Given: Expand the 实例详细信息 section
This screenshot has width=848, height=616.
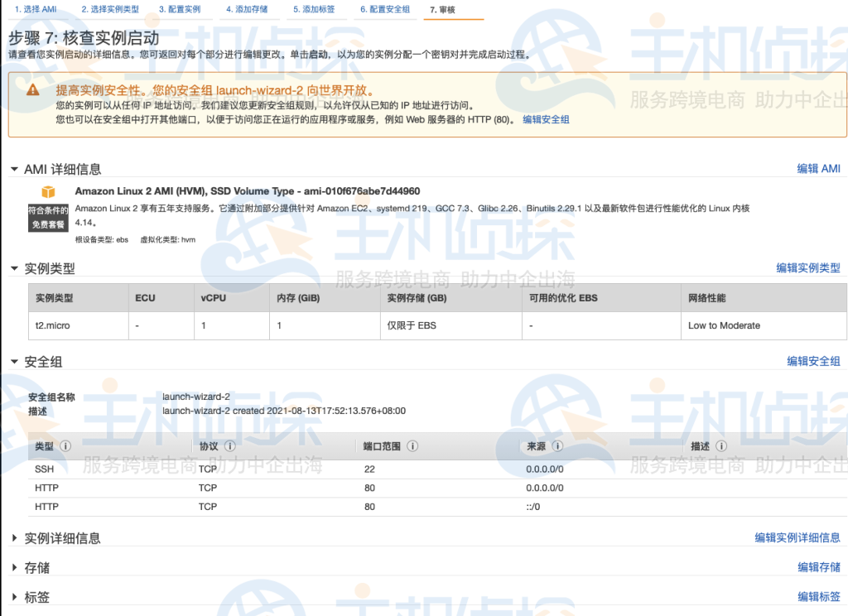Looking at the screenshot, I should 13,538.
